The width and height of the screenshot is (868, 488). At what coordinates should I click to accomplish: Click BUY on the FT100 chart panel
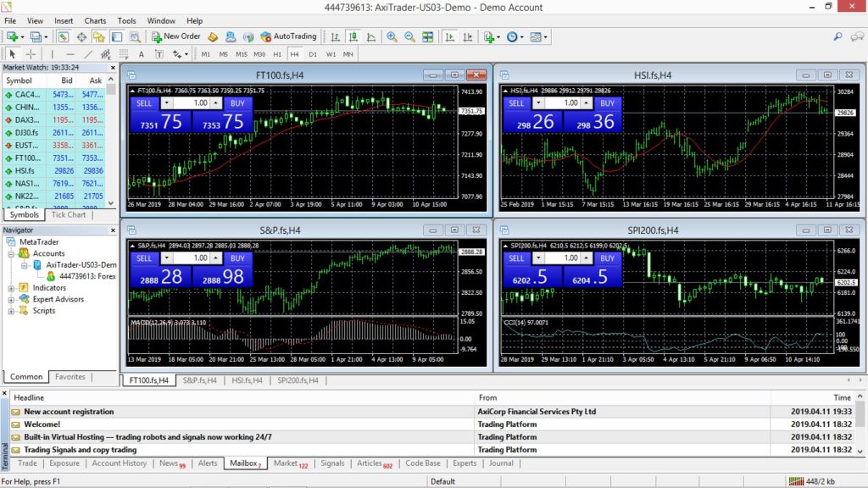coord(237,103)
